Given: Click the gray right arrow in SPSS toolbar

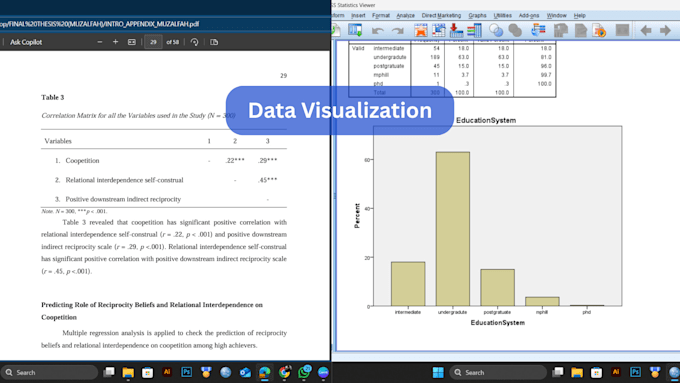Looking at the screenshot, I should point(665,30).
